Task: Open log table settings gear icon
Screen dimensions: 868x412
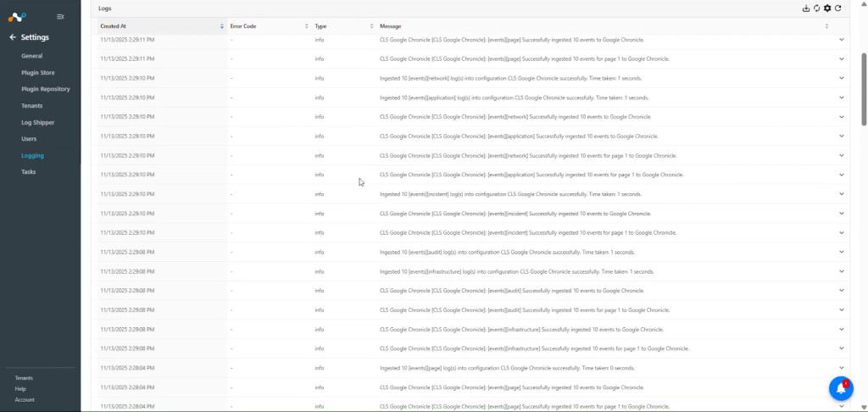Action: pyautogui.click(x=827, y=8)
